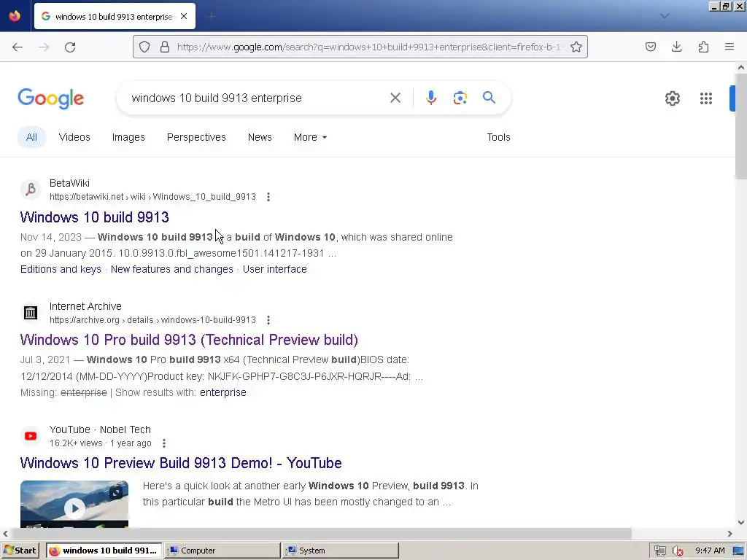This screenshot has width=747, height=560.
Task: Click the Firefox forward arrow
Action: pyautogui.click(x=44, y=47)
